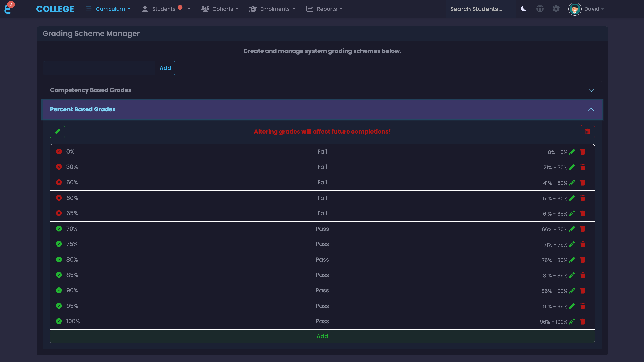Open the settings gear icon
This screenshot has width=644, height=362.
point(556,9)
